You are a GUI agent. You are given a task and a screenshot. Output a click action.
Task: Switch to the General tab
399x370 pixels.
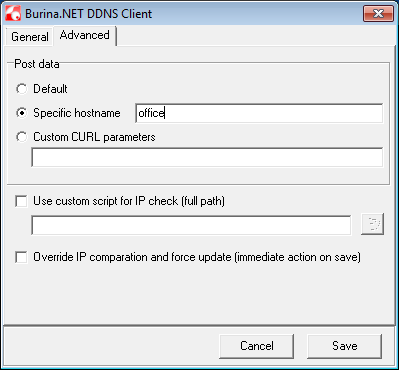(30, 37)
